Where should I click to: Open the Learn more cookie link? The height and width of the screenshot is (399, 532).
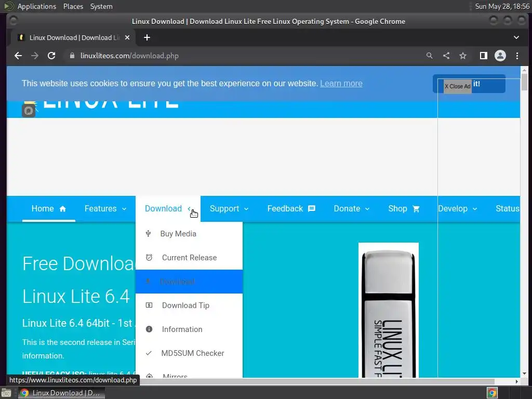point(341,84)
